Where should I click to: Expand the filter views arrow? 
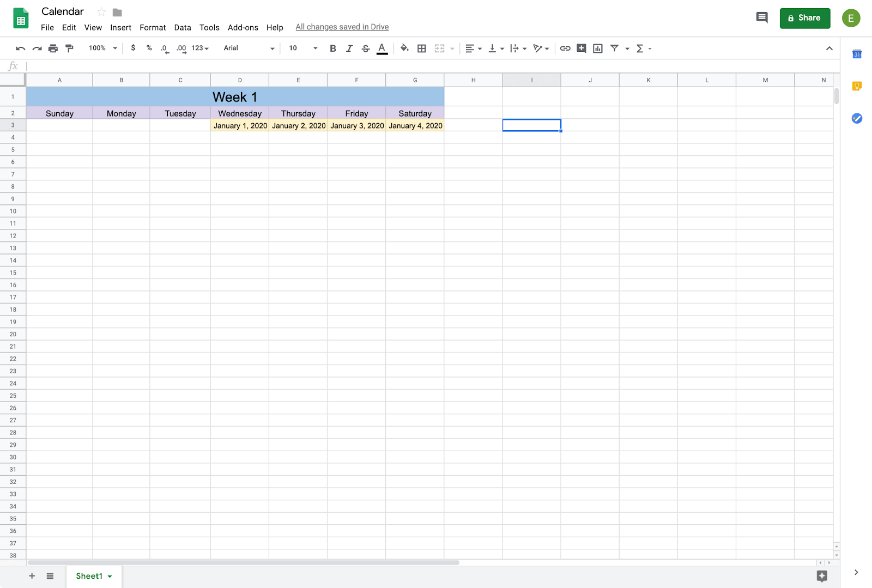click(x=627, y=49)
